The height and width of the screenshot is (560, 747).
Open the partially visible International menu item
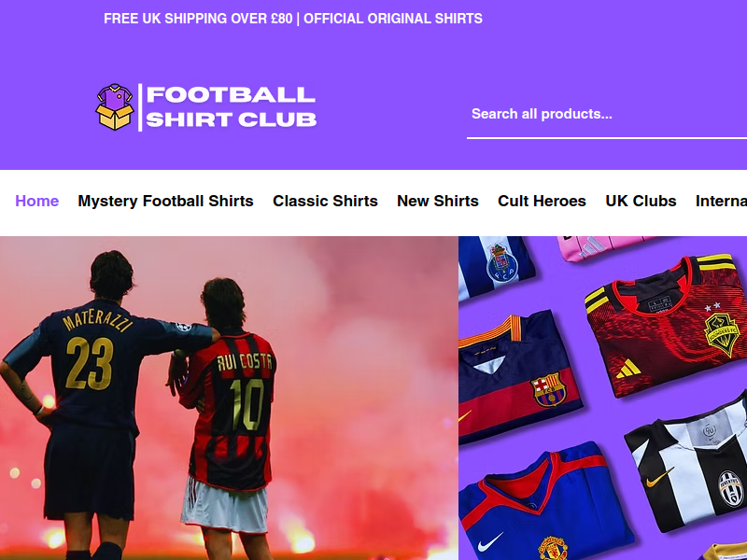click(721, 201)
